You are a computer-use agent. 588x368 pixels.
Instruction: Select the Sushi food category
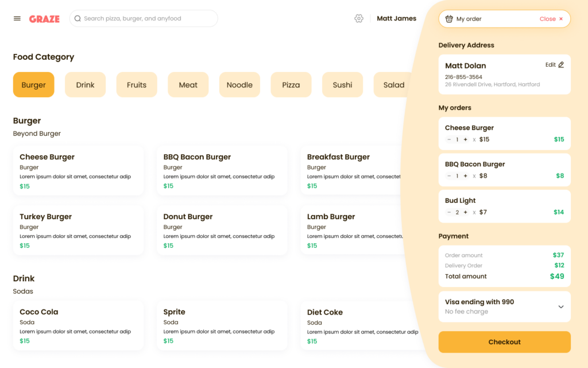coord(342,85)
